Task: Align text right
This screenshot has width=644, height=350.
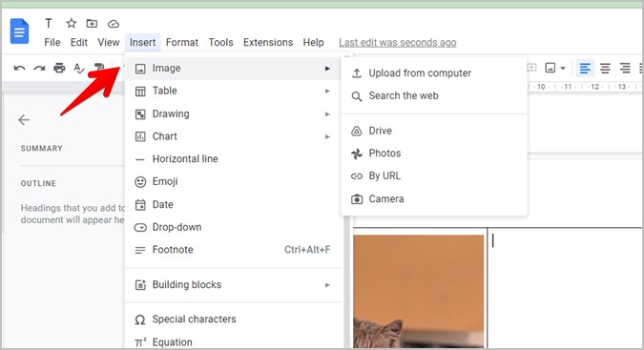Action: [625, 68]
